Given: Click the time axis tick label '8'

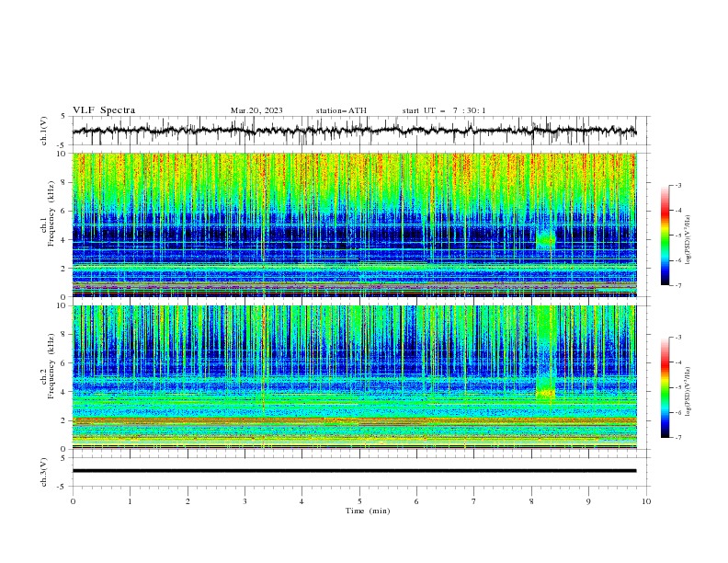Looking at the screenshot, I should tap(531, 501).
